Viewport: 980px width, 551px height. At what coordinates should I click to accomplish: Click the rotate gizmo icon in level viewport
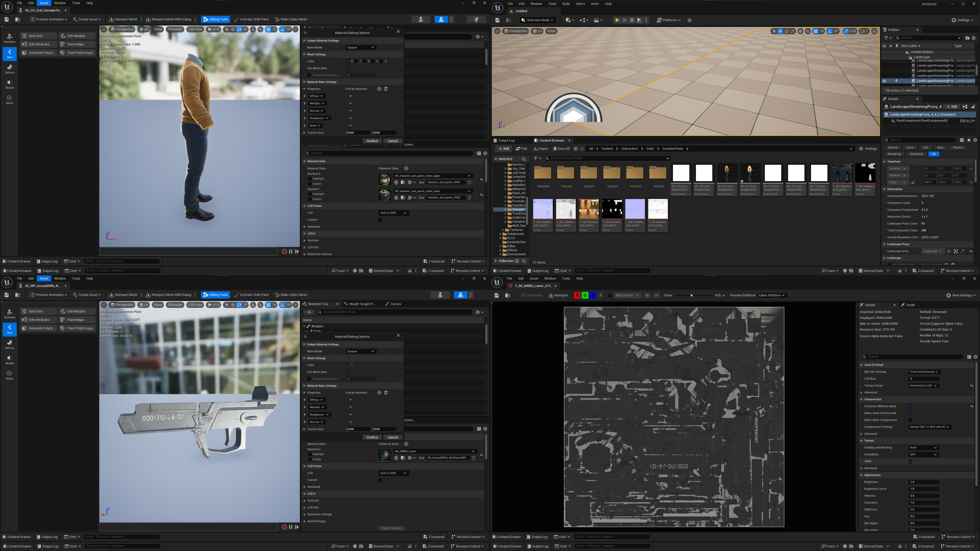pos(786,31)
